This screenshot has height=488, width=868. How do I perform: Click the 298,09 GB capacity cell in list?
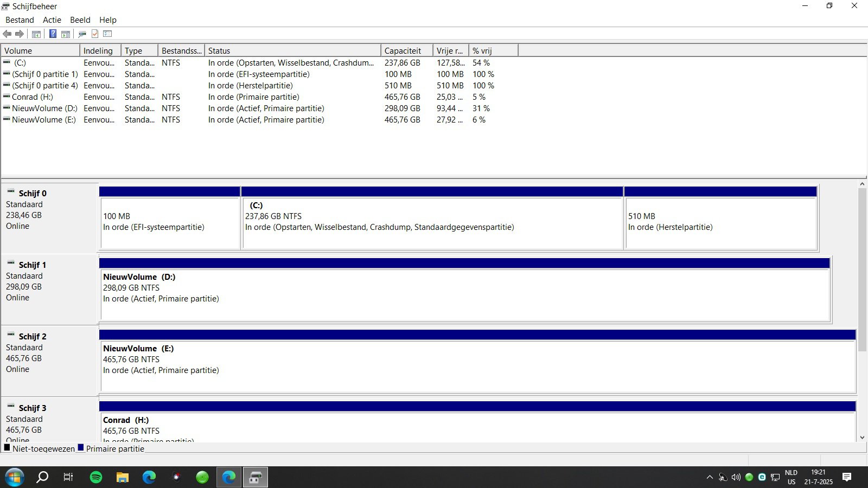point(403,108)
